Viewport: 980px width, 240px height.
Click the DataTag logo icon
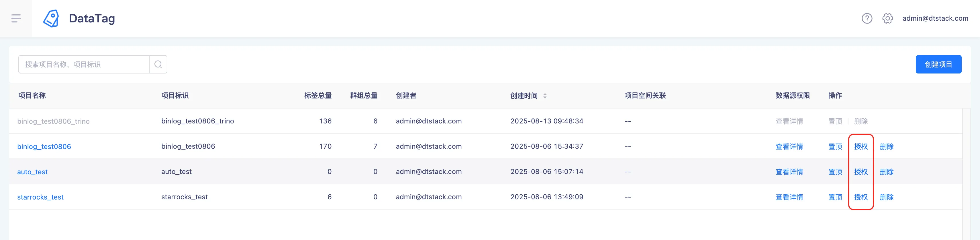pos(51,18)
